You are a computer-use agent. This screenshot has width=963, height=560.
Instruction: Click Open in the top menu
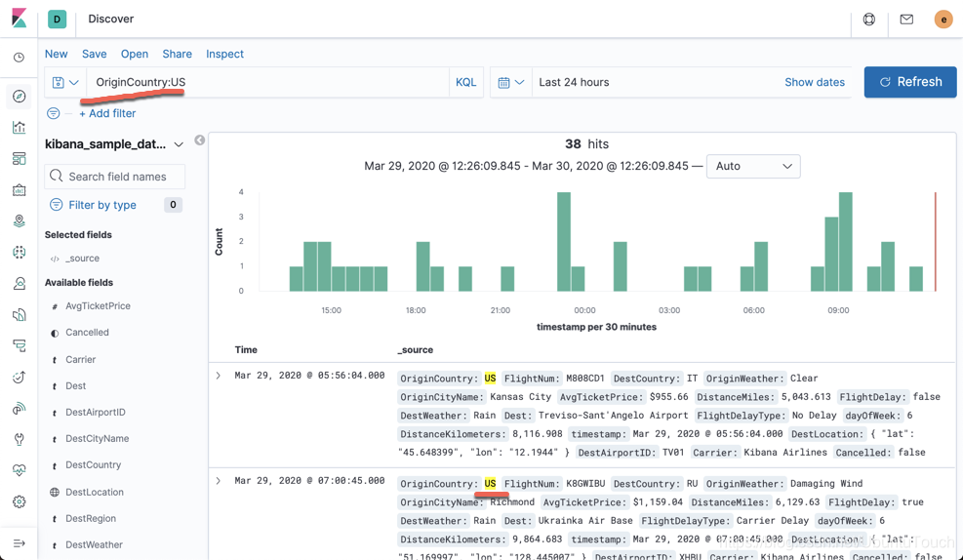coord(135,54)
